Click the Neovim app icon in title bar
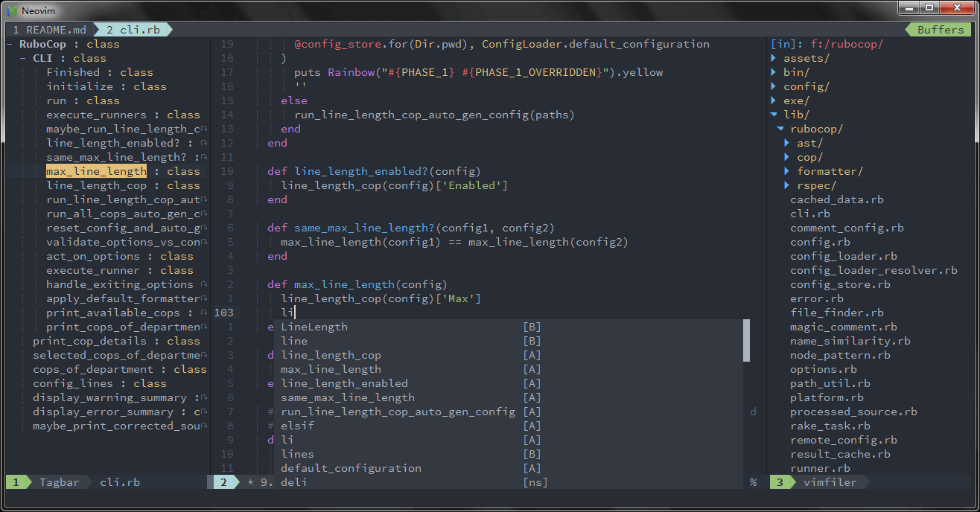This screenshot has width=980, height=512. [x=10, y=11]
